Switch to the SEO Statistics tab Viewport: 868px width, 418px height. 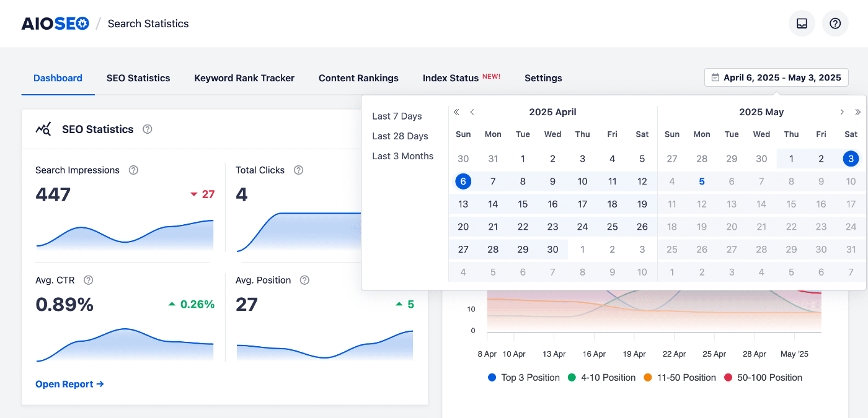(138, 78)
